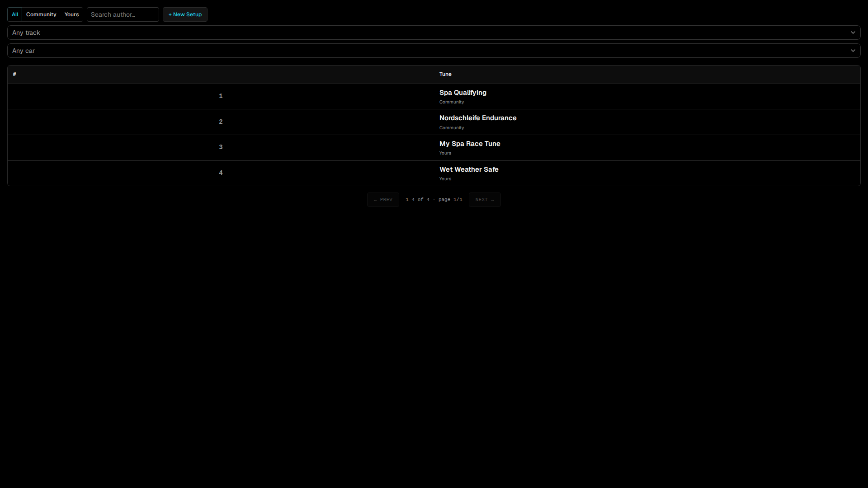Focus the Search author input field

123,14
